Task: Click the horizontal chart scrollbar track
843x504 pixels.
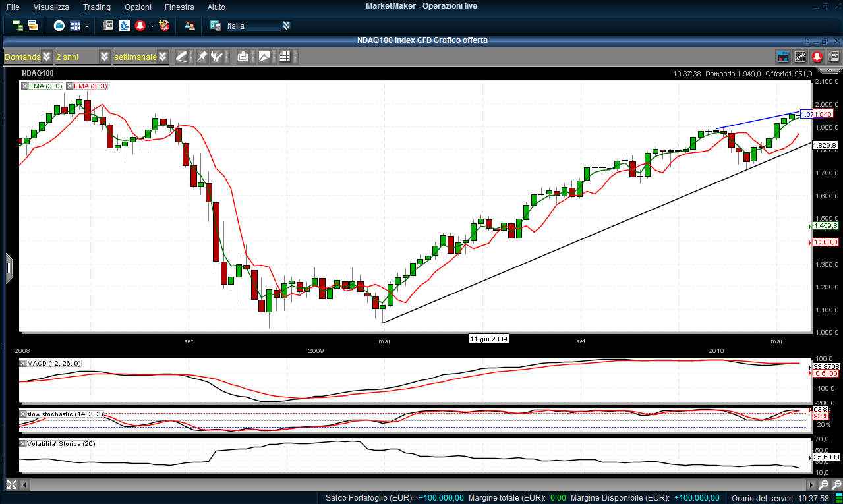Action: (x=415, y=484)
